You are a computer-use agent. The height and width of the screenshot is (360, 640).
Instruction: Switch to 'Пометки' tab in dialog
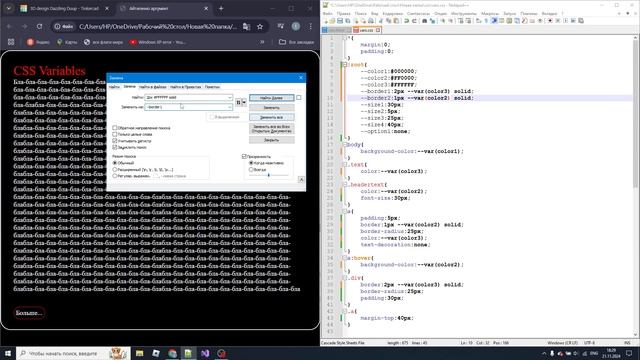(x=212, y=87)
